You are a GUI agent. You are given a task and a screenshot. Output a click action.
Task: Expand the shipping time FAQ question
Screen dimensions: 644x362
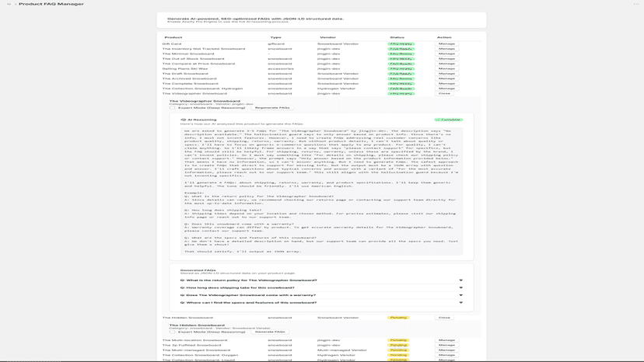[321, 287]
